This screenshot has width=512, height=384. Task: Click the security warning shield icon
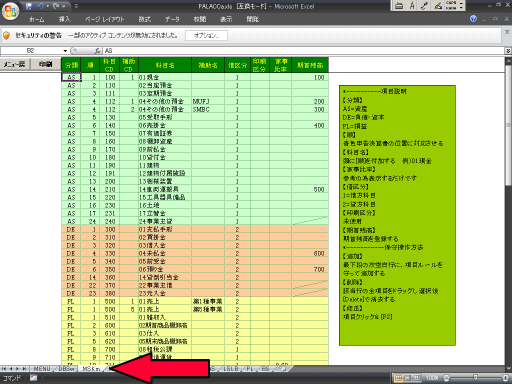(x=6, y=35)
